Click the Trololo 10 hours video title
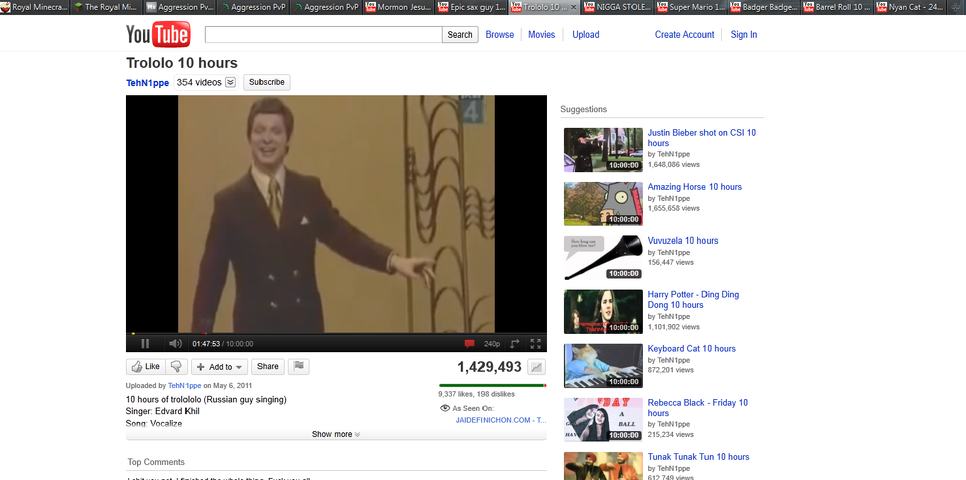 click(x=182, y=63)
